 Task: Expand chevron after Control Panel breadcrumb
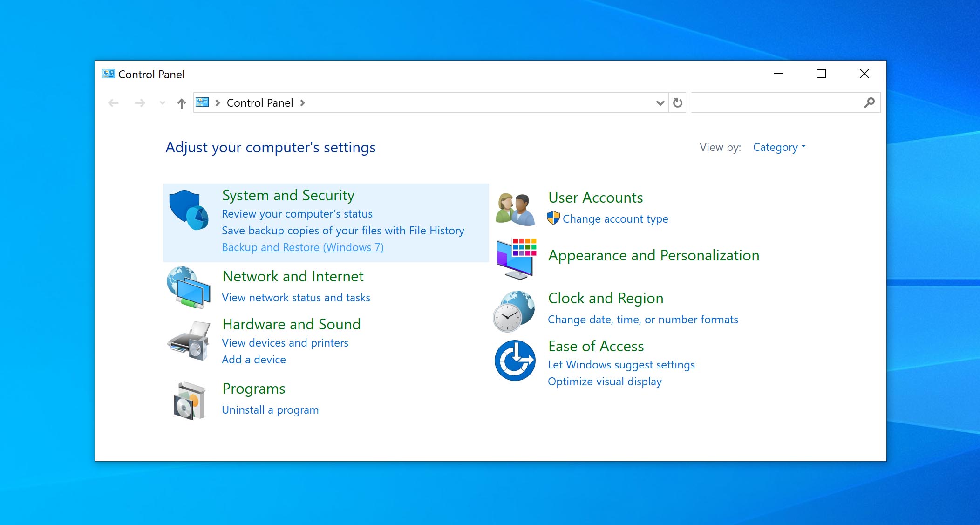[x=303, y=103]
